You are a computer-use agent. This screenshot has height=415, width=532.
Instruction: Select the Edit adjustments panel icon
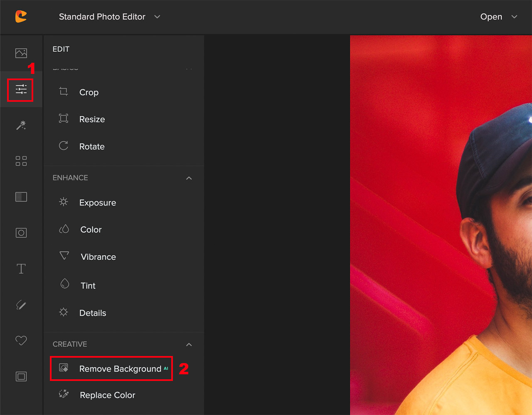(21, 90)
